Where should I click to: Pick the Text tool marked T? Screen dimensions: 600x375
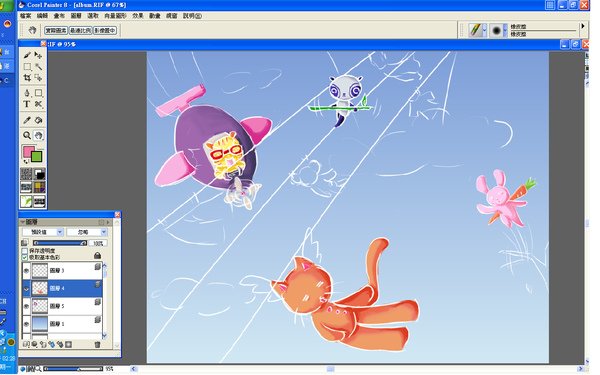[x=26, y=104]
